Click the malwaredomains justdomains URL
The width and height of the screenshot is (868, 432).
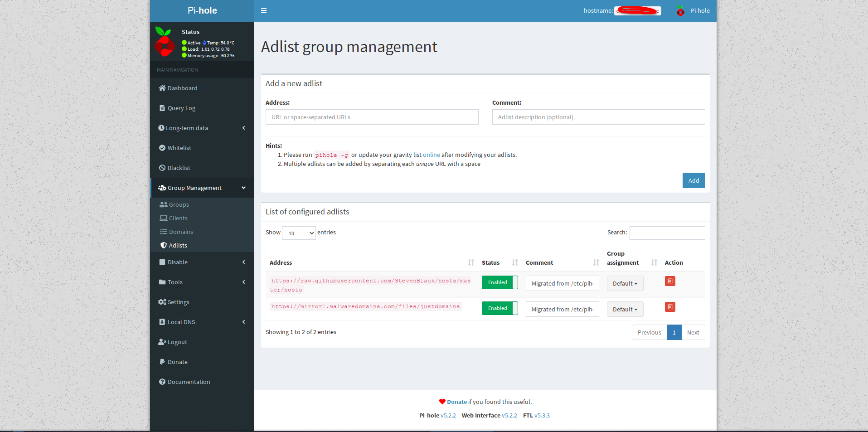(x=365, y=306)
